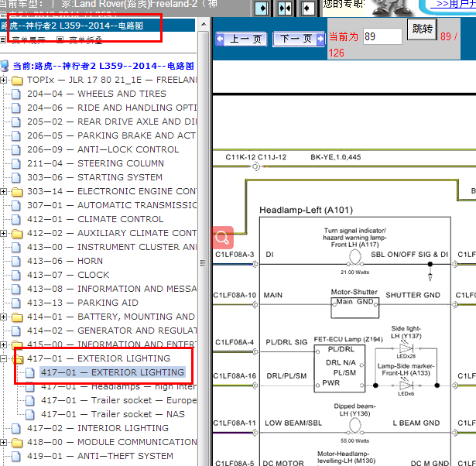Click the panel splitter grip handle
Image resolution: width=476 pixels, height=466 pixels.
tap(203, 263)
